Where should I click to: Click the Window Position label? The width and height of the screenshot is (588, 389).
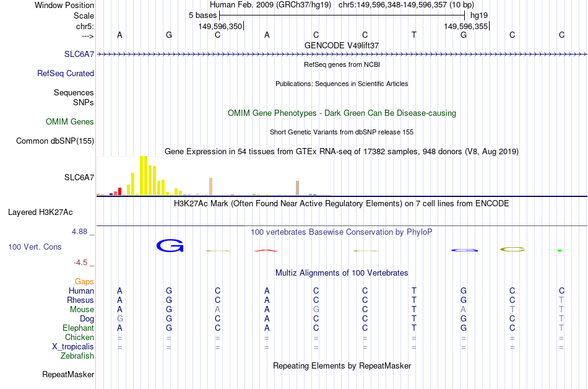(64, 5)
